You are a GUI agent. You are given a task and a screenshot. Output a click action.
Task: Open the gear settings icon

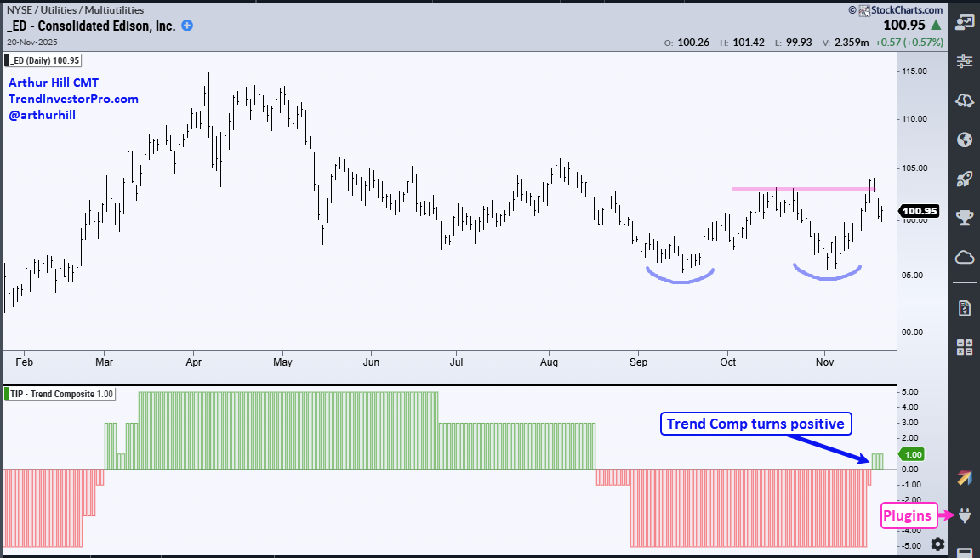(x=937, y=544)
